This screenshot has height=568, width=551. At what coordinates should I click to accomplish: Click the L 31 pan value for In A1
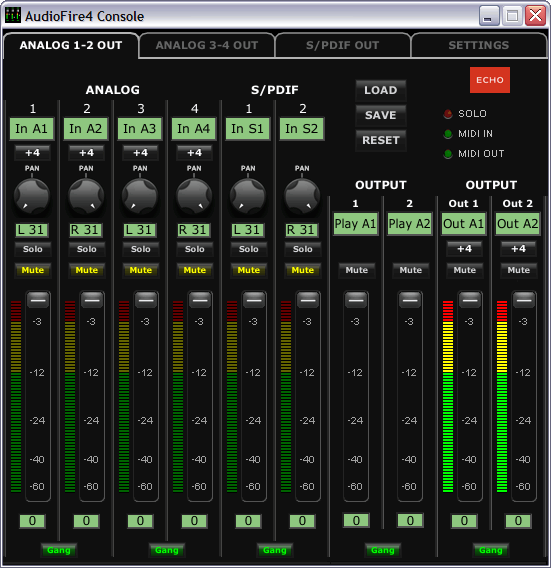click(32, 230)
